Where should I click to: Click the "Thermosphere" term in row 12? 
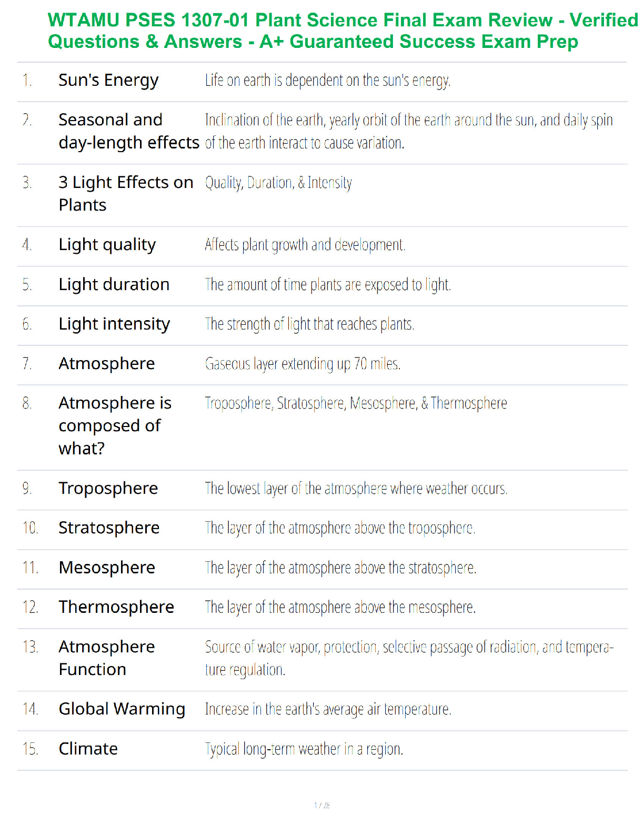116,607
